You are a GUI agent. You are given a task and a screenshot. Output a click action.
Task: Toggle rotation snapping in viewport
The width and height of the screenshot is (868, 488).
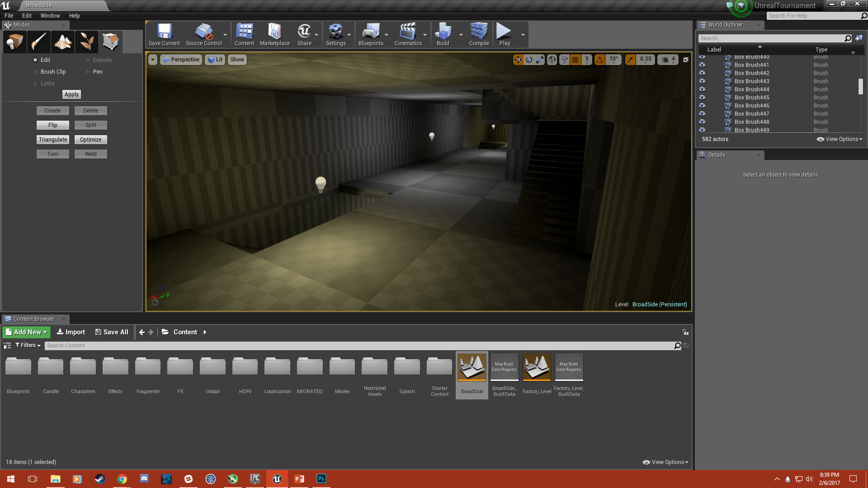click(x=599, y=59)
